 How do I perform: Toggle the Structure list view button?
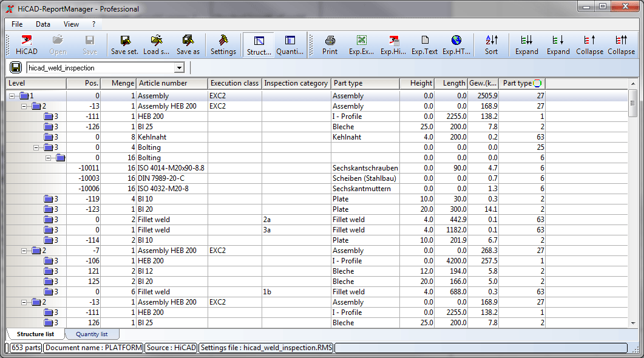point(259,45)
